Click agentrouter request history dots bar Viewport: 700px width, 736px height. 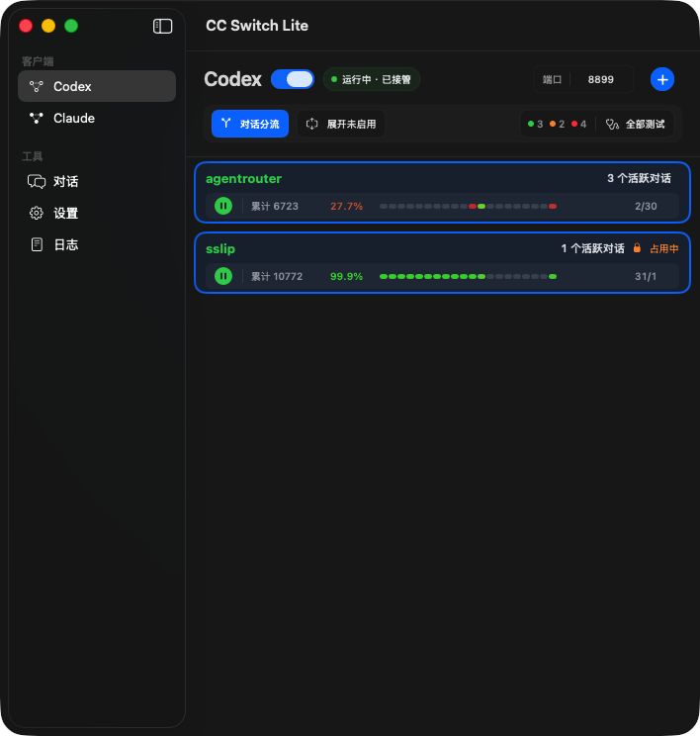[469, 206]
